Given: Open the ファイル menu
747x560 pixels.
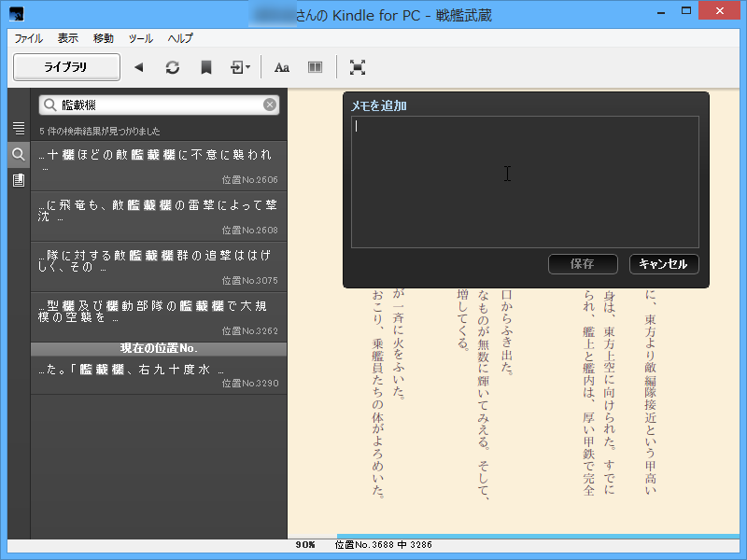Looking at the screenshot, I should click(x=28, y=38).
